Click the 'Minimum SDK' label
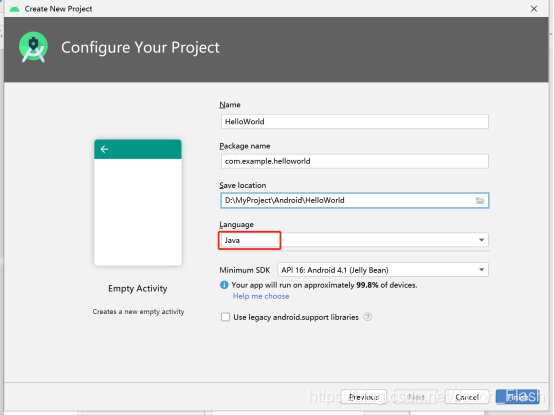The width and height of the screenshot is (554, 415). pos(244,270)
